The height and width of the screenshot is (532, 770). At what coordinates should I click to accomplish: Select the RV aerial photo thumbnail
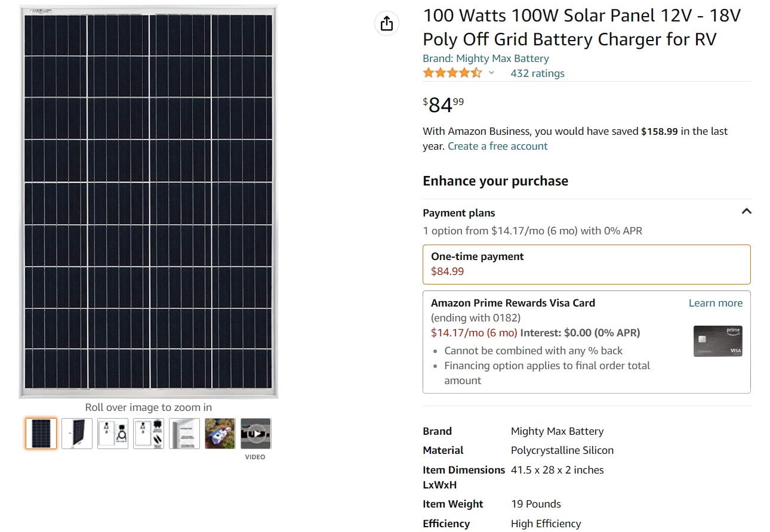coord(220,434)
